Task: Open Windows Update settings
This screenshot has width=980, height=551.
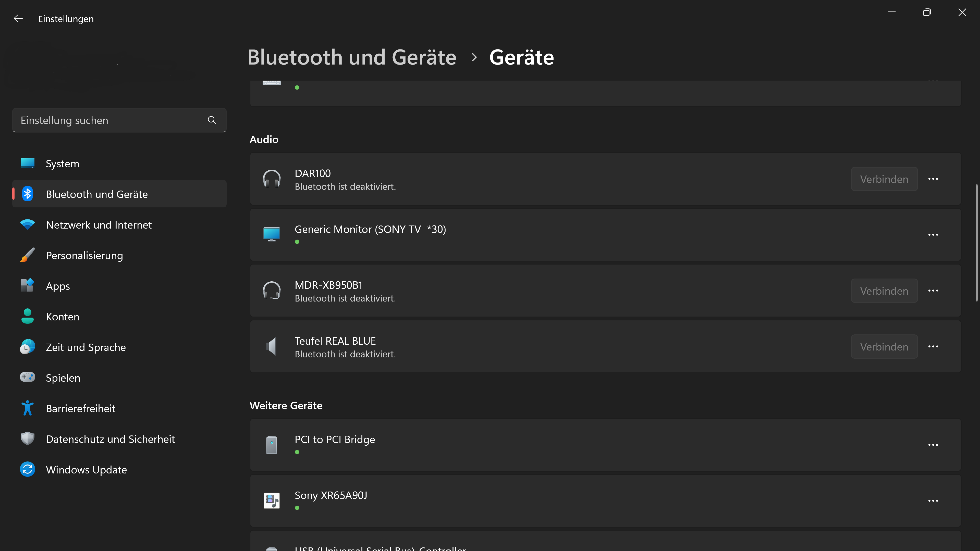Action: [86, 470]
